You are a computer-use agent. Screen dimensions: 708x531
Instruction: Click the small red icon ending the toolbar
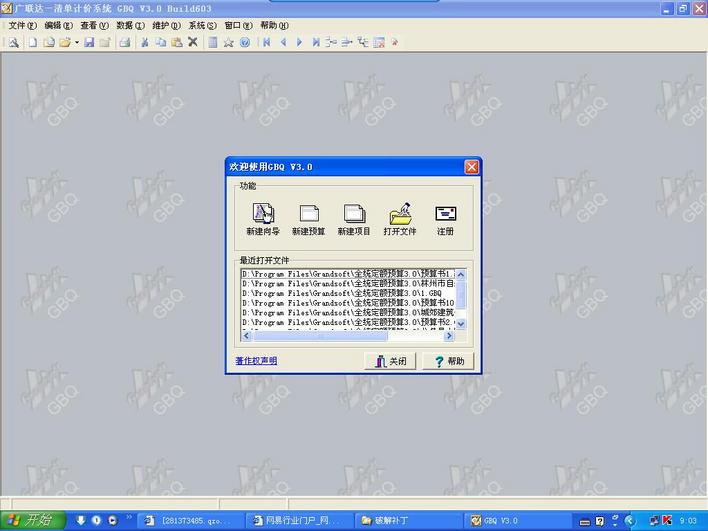(395, 42)
